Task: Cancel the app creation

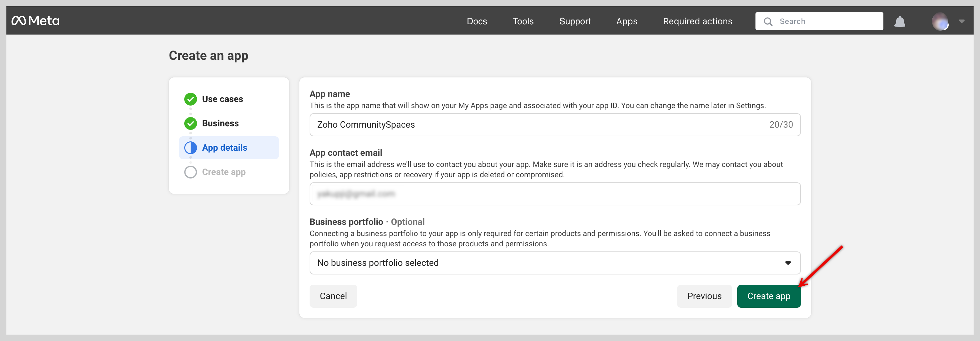Action: (x=333, y=296)
